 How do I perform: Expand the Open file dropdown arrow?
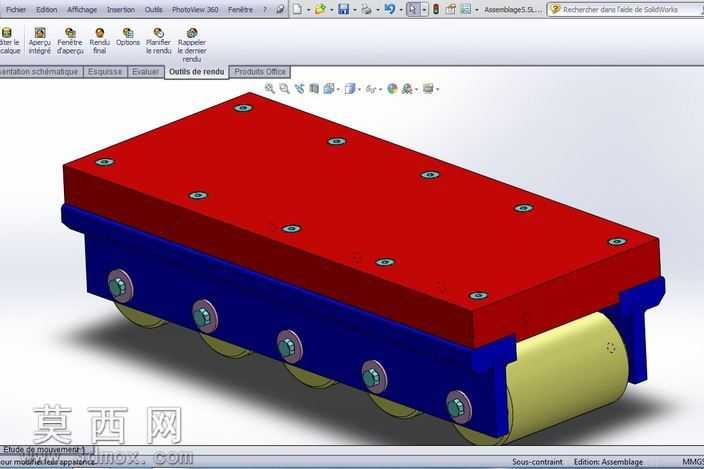point(331,10)
